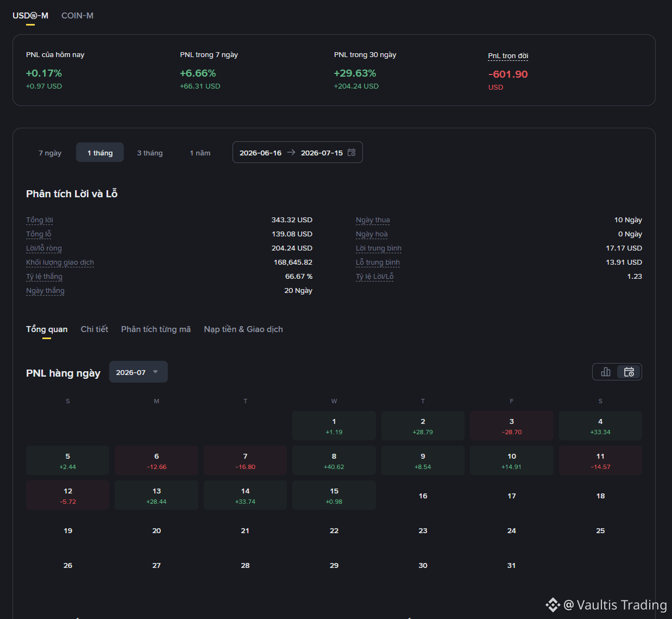Select calendar day 6 with -12.66
The height and width of the screenshot is (619, 672).
click(156, 460)
